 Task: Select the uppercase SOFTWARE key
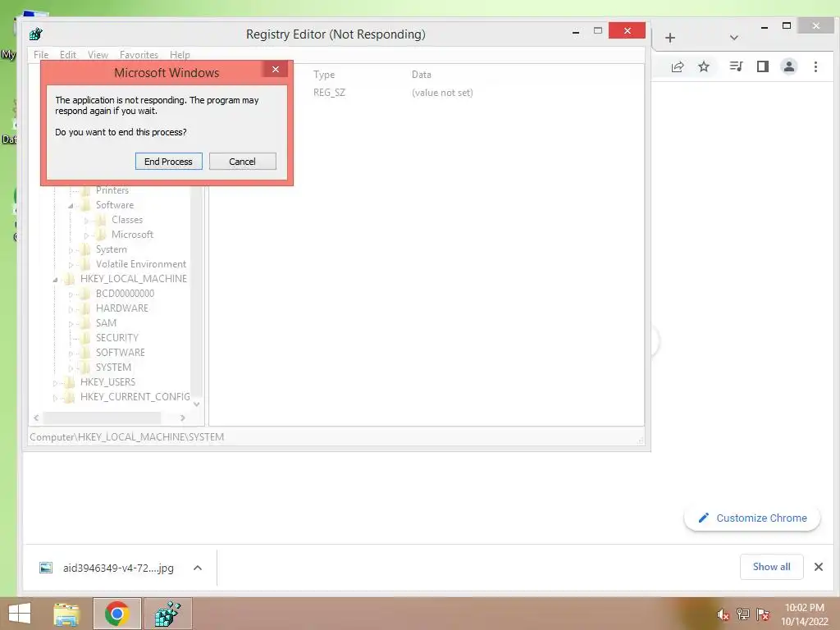tap(120, 353)
